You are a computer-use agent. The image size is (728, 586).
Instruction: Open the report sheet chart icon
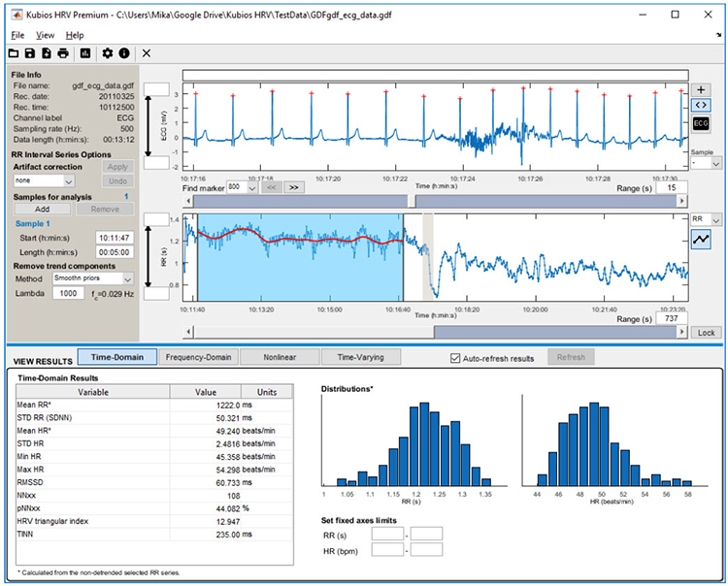[x=85, y=52]
